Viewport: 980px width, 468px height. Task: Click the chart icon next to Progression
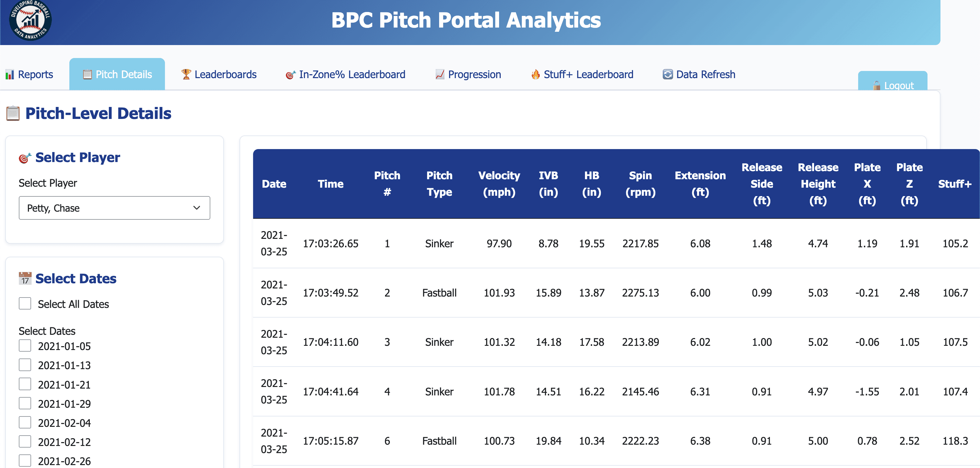[x=439, y=75]
